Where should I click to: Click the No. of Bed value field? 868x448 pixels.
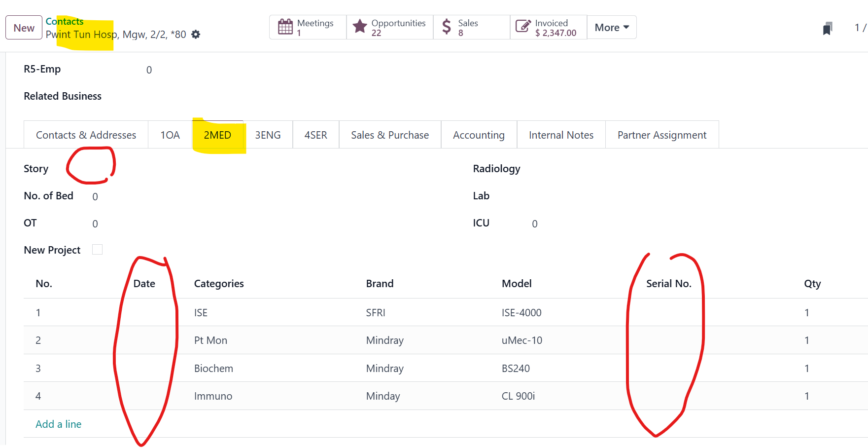point(95,197)
